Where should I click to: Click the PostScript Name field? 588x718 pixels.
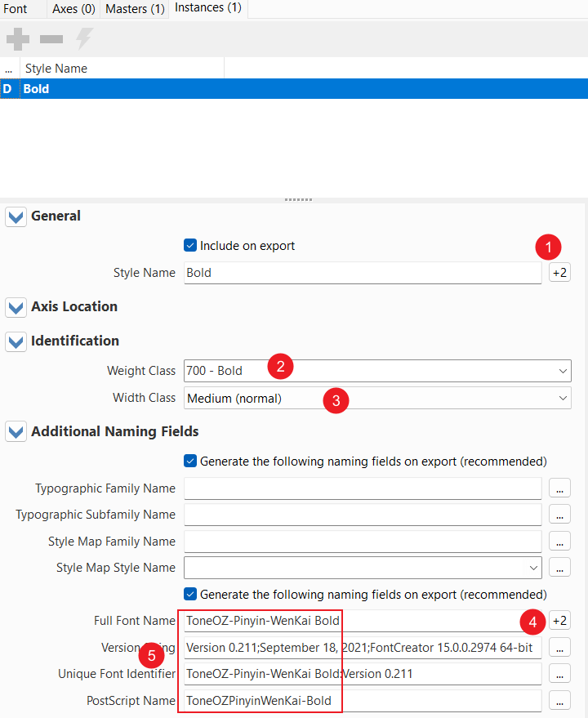(363, 701)
